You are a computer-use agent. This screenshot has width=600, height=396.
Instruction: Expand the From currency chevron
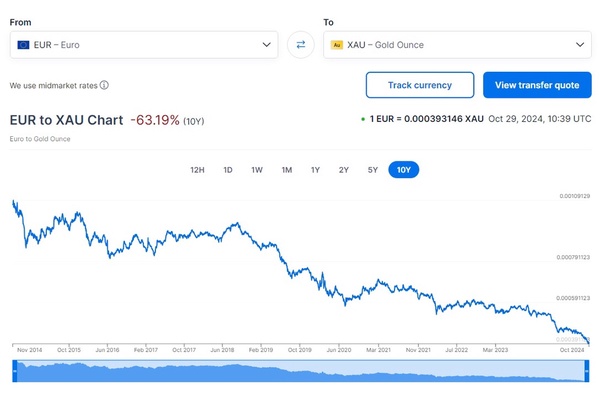267,45
